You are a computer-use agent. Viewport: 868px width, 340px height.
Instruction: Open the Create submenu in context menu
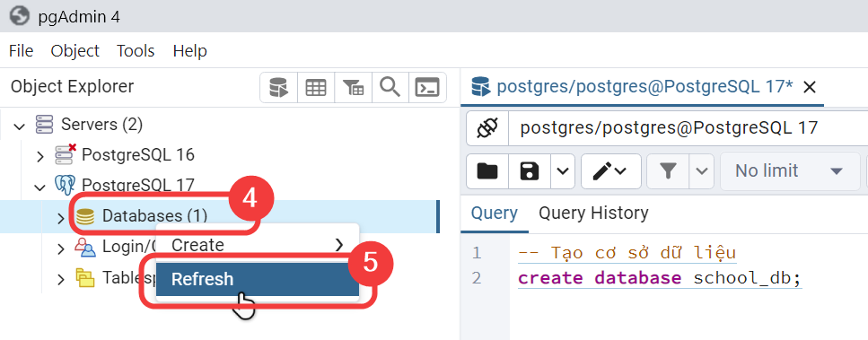[258, 245]
